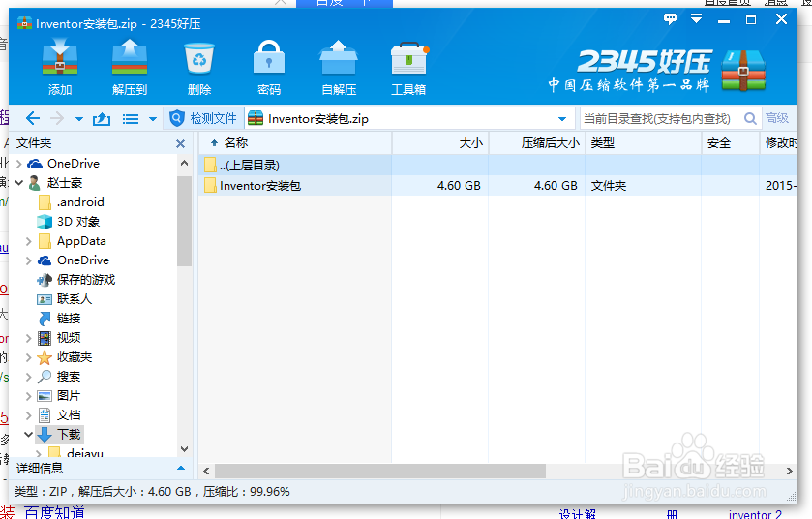
Task: Collapse the 赵士豪 user tree node
Action: click(x=19, y=182)
